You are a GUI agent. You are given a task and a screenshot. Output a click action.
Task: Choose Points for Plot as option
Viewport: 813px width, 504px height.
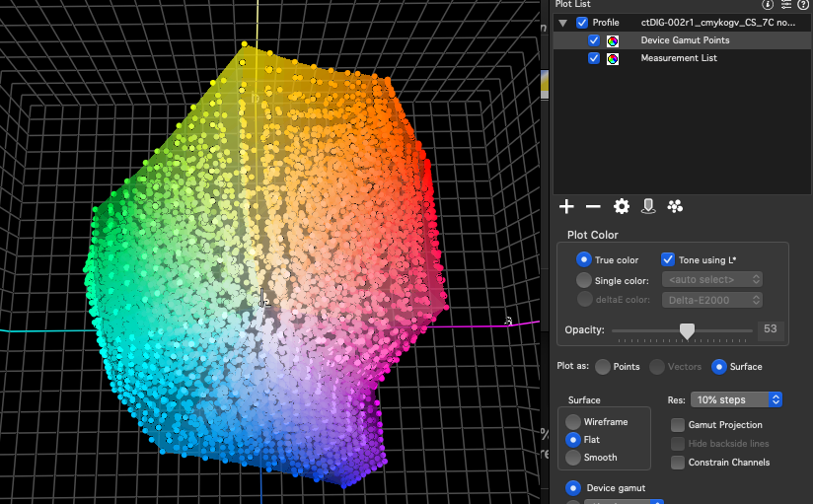pos(602,367)
